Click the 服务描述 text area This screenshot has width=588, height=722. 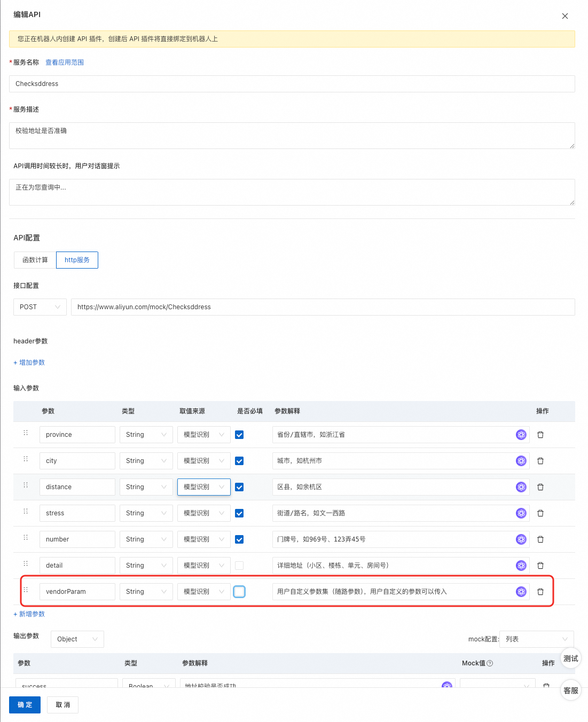coord(292,136)
